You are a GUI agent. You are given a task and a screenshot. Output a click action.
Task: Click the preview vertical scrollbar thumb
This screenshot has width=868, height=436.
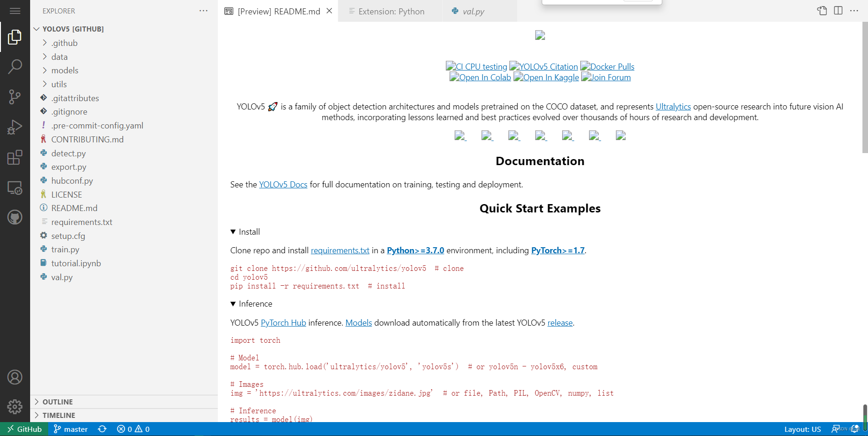[x=865, y=87]
